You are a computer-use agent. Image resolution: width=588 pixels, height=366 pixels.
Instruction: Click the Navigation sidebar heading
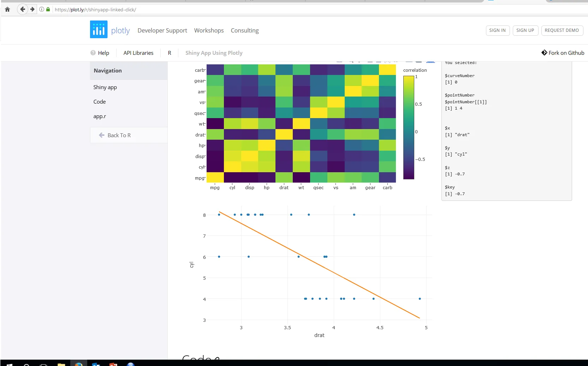point(108,70)
